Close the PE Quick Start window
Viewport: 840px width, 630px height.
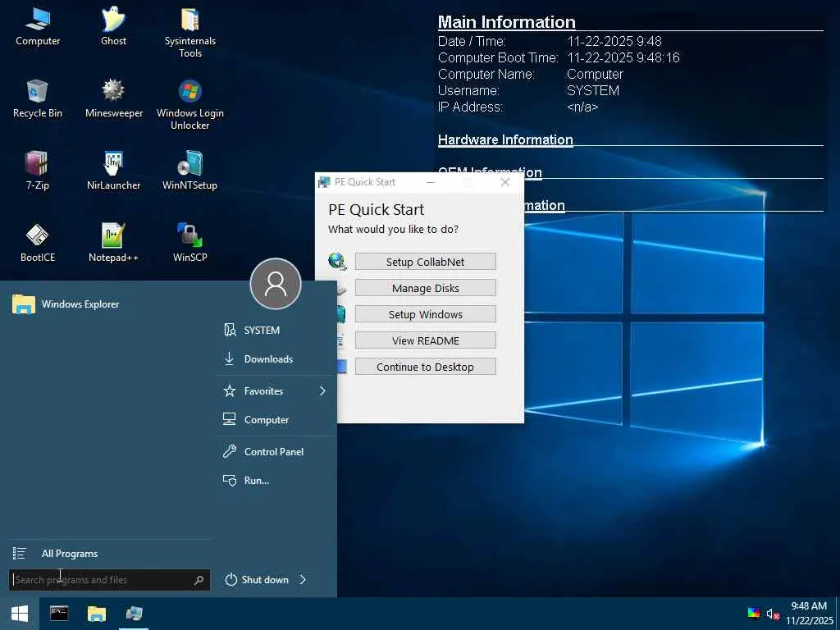pyautogui.click(x=504, y=182)
